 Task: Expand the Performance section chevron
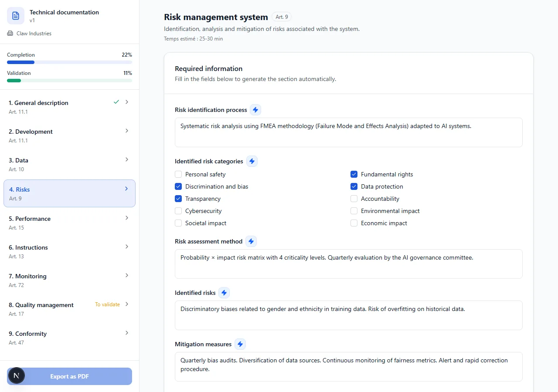coord(127,218)
